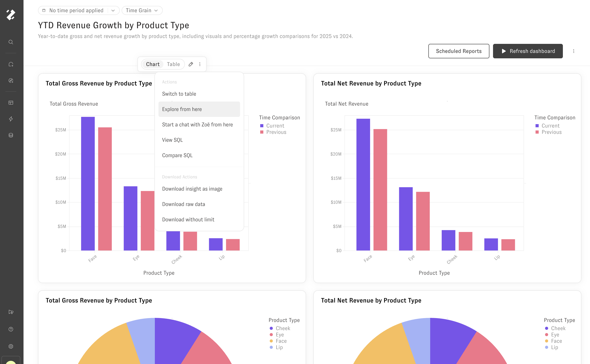This screenshot has height=364, width=590.
Task: Open the settings gear icon in the sidebar
Action: click(11, 346)
